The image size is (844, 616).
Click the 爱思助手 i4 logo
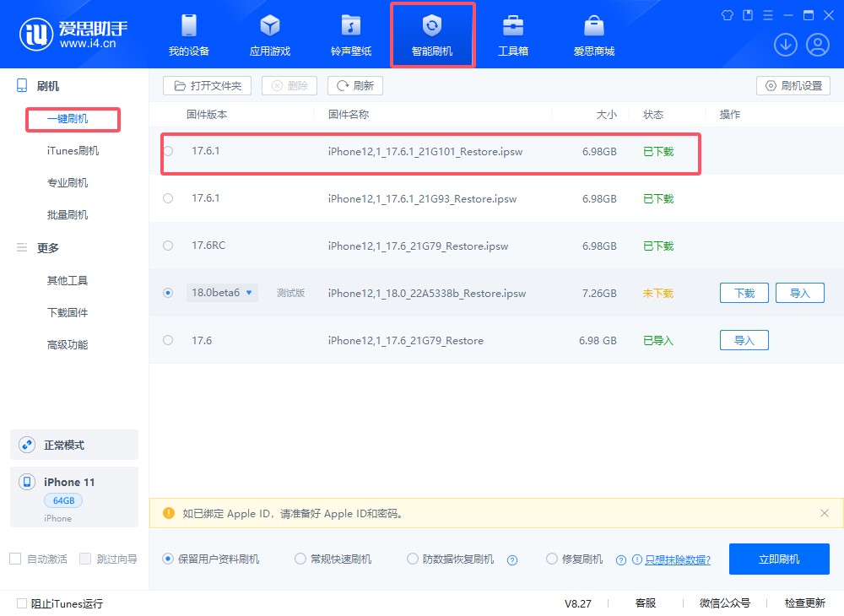click(x=73, y=34)
